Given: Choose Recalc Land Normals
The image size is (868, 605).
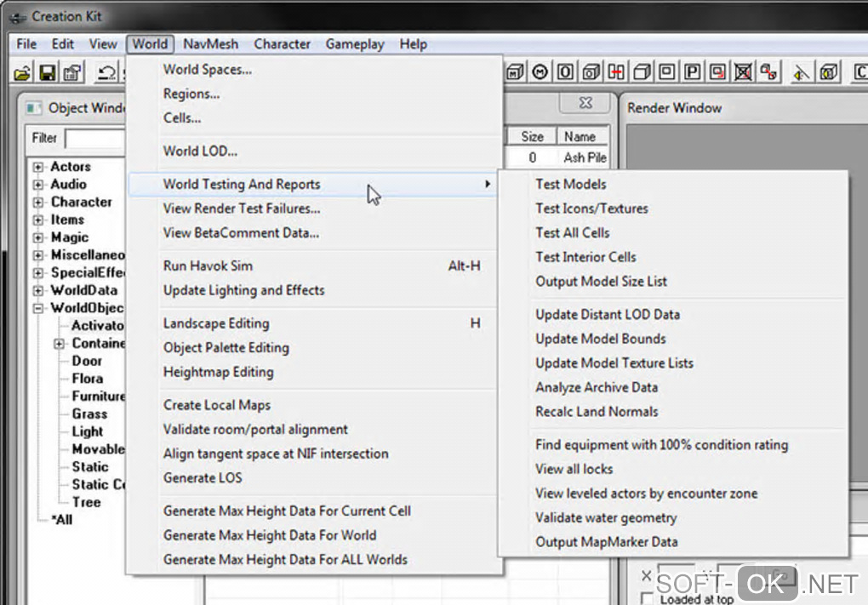Looking at the screenshot, I should pos(673,412).
